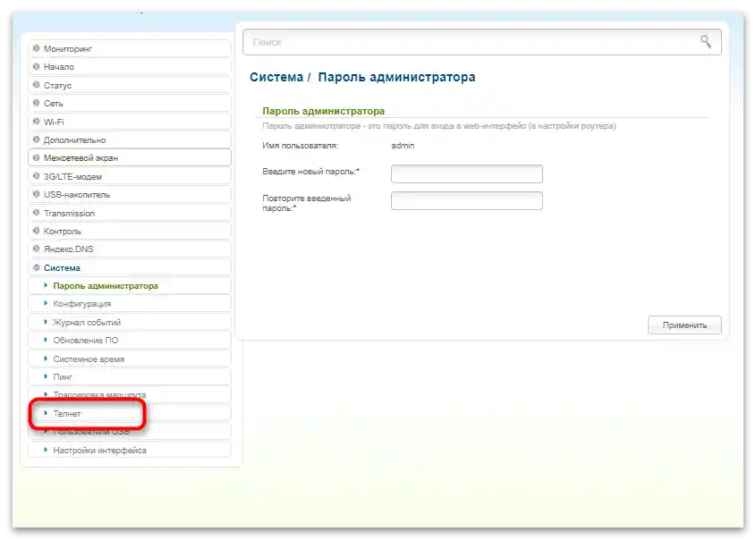
Task: Expand the Статус section arrow
Action: pyautogui.click(x=36, y=85)
